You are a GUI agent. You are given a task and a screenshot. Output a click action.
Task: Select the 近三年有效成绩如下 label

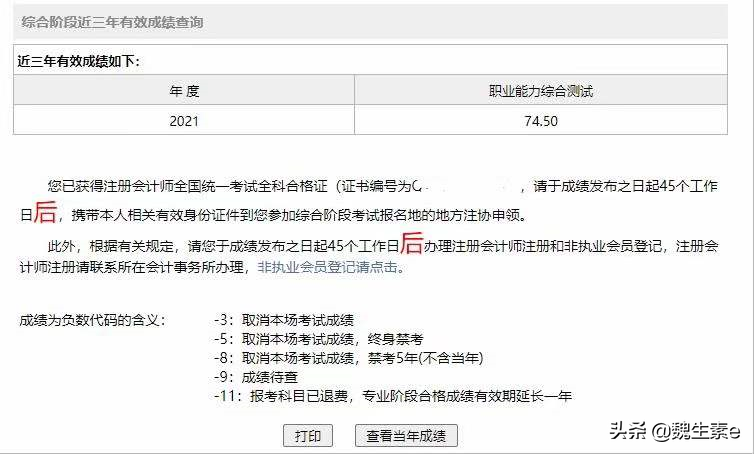[78, 61]
